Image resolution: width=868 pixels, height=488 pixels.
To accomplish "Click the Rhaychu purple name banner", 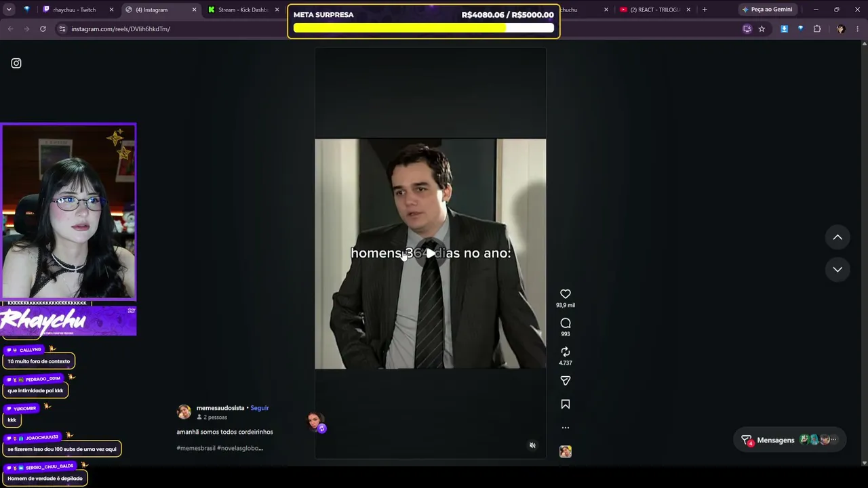I will (x=68, y=321).
